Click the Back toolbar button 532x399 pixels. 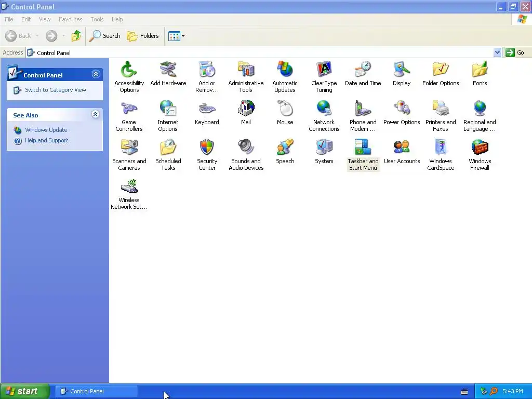coord(18,36)
